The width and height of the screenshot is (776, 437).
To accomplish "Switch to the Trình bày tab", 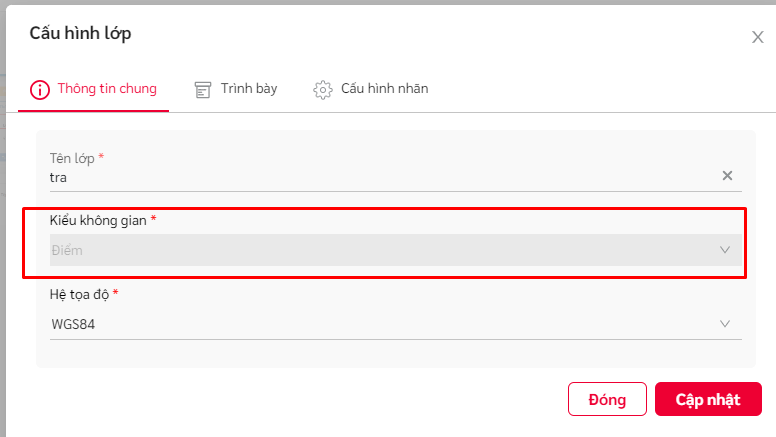I will [236, 89].
